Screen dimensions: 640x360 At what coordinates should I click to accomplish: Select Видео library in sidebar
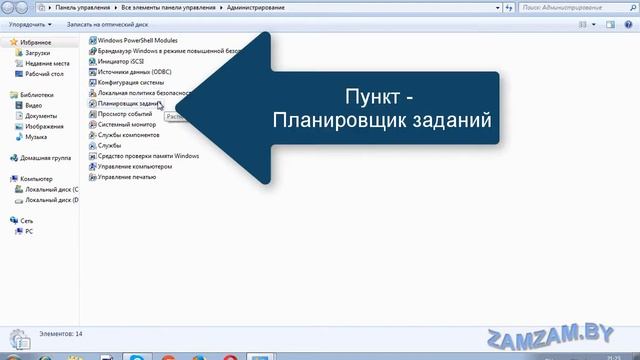(33, 105)
